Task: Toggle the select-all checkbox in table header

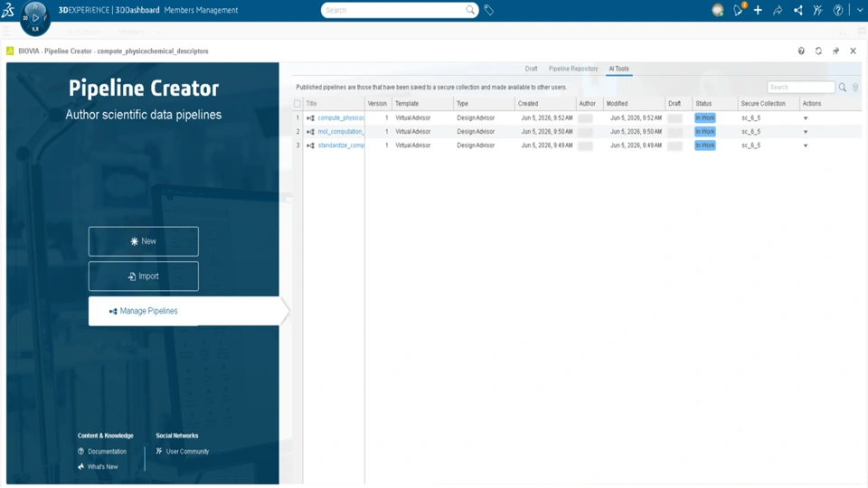Action: (297, 103)
